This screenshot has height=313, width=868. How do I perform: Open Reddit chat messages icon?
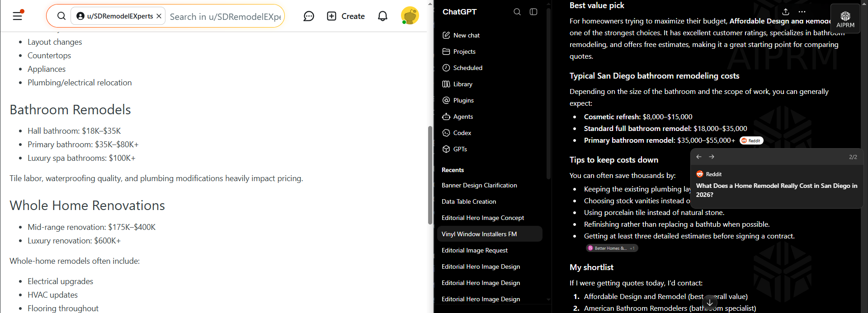click(309, 16)
